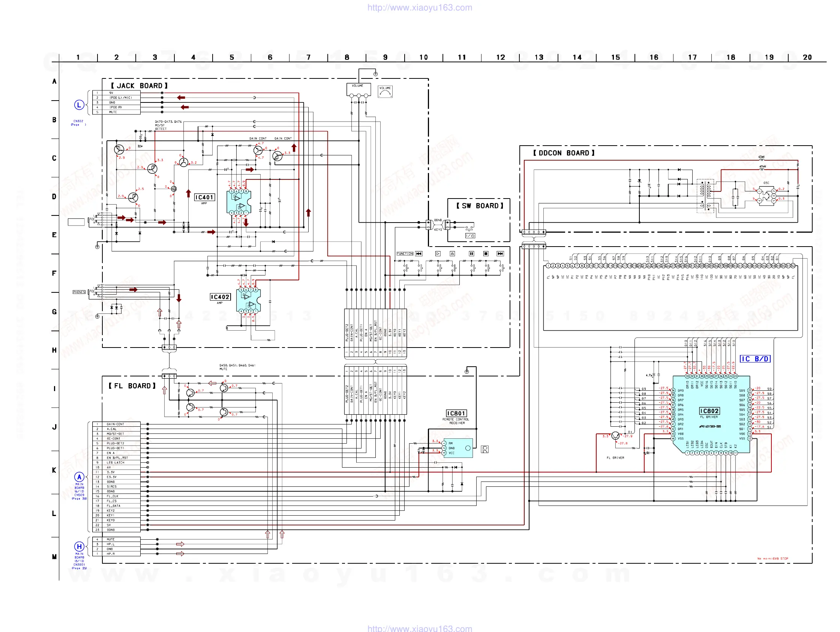Click the VOLUME dial symbol icon
The width and height of the screenshot is (840, 632).
(x=385, y=92)
